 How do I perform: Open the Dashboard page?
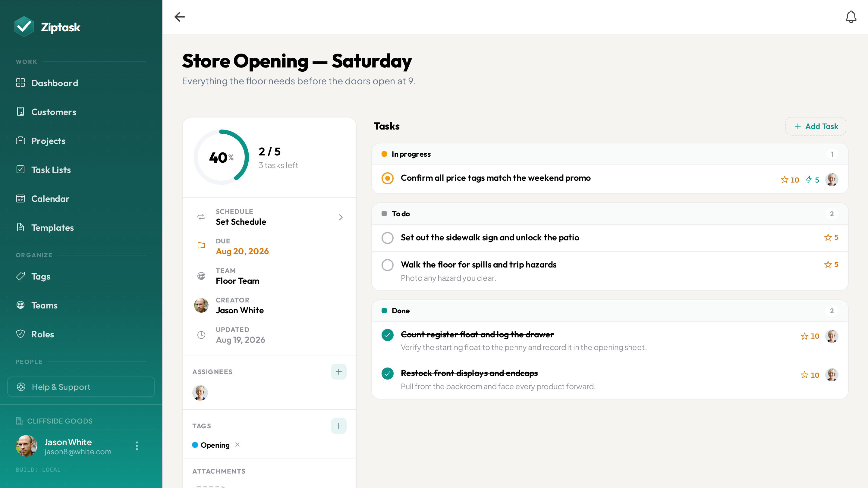point(54,83)
